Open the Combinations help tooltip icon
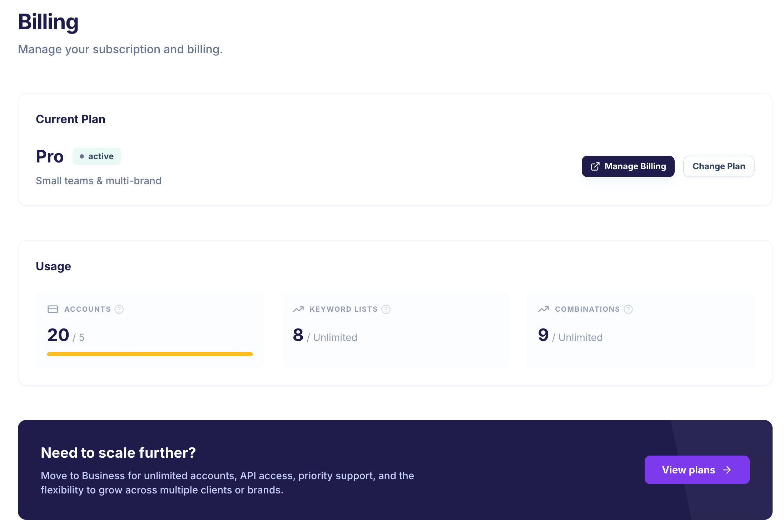Viewport: 784px width, 532px height. coord(628,309)
